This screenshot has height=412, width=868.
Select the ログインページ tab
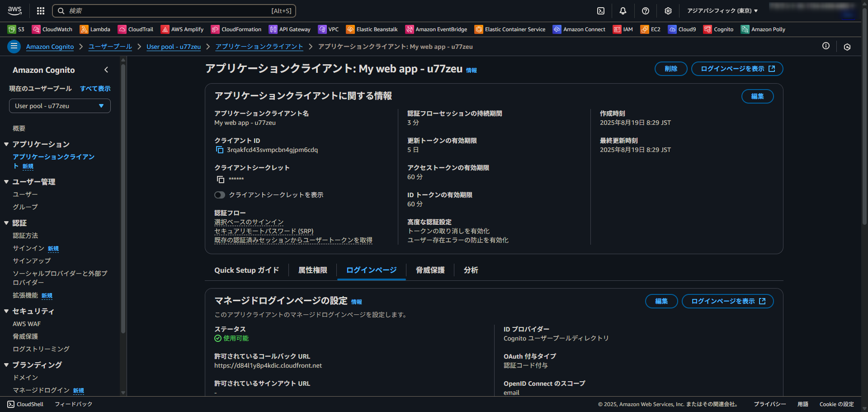(371, 270)
